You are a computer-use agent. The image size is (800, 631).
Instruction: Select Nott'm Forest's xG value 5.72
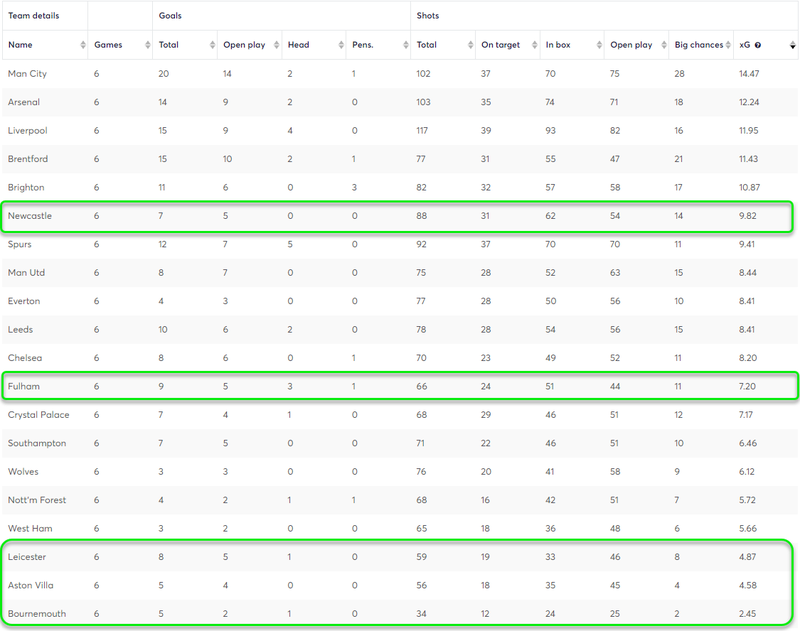(747, 500)
